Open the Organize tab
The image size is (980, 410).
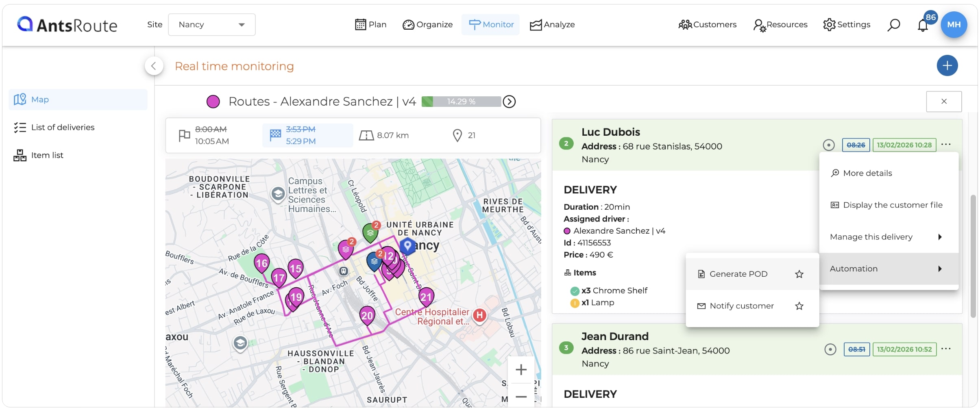click(x=427, y=24)
